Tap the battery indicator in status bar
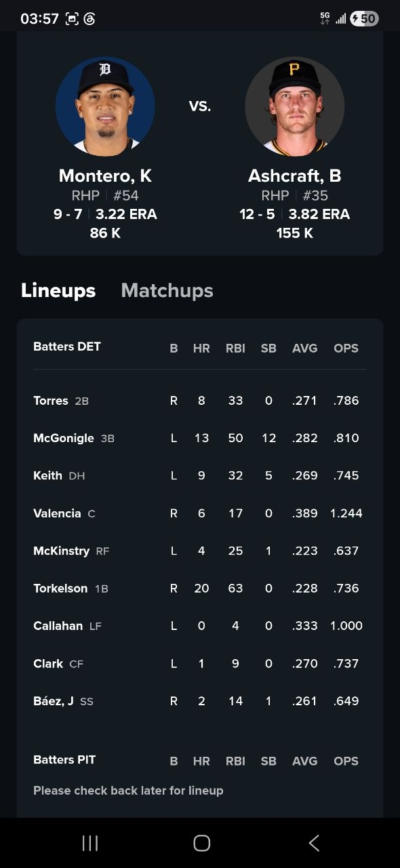 pos(365,19)
